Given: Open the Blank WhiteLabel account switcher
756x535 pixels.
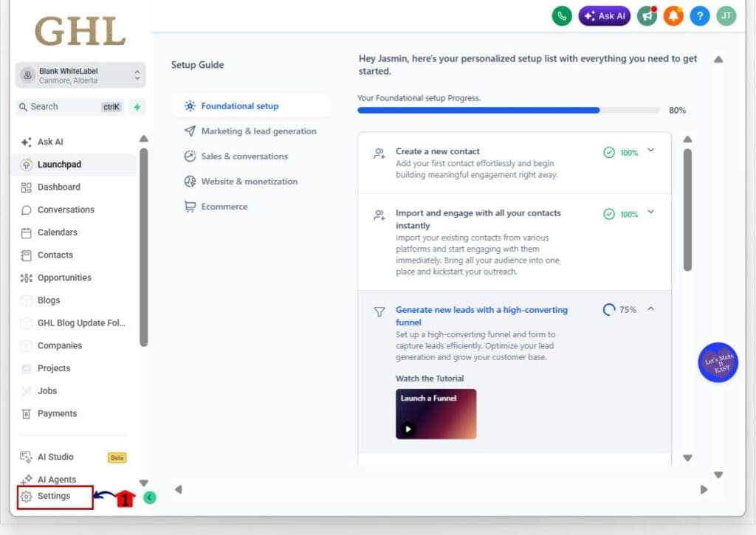Looking at the screenshot, I should tap(80, 75).
